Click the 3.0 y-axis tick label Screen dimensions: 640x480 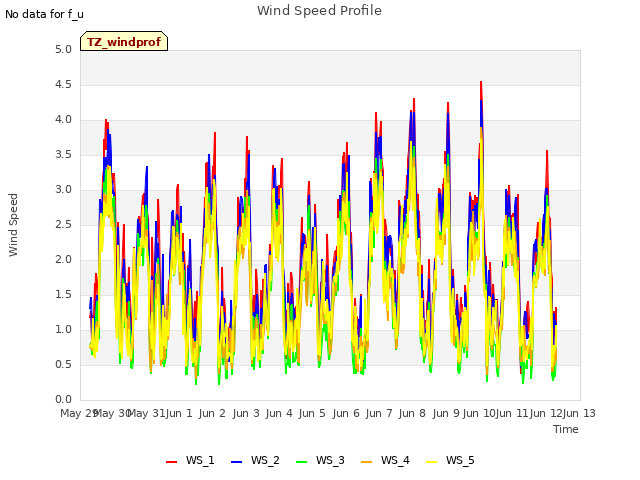point(64,189)
